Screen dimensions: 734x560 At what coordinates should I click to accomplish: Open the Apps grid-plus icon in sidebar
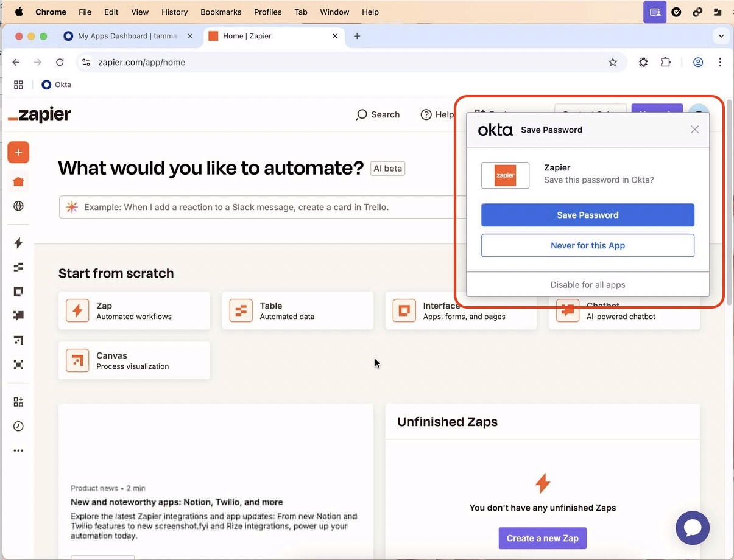pos(18,402)
